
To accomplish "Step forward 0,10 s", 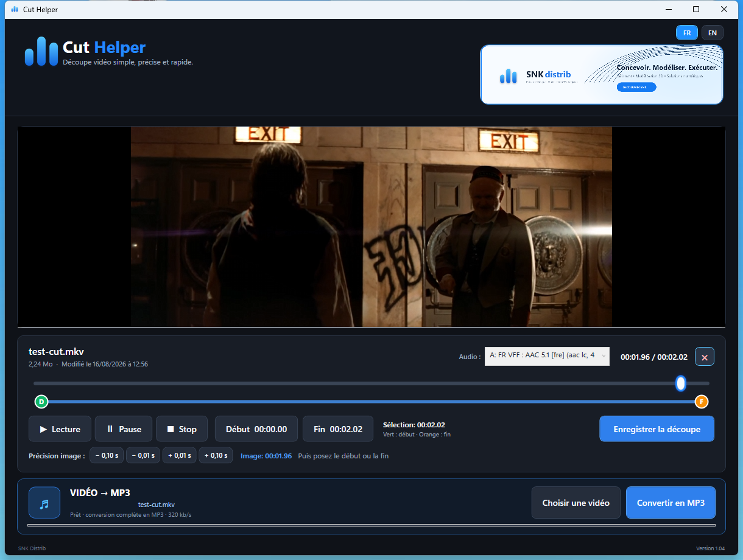I will point(216,455).
